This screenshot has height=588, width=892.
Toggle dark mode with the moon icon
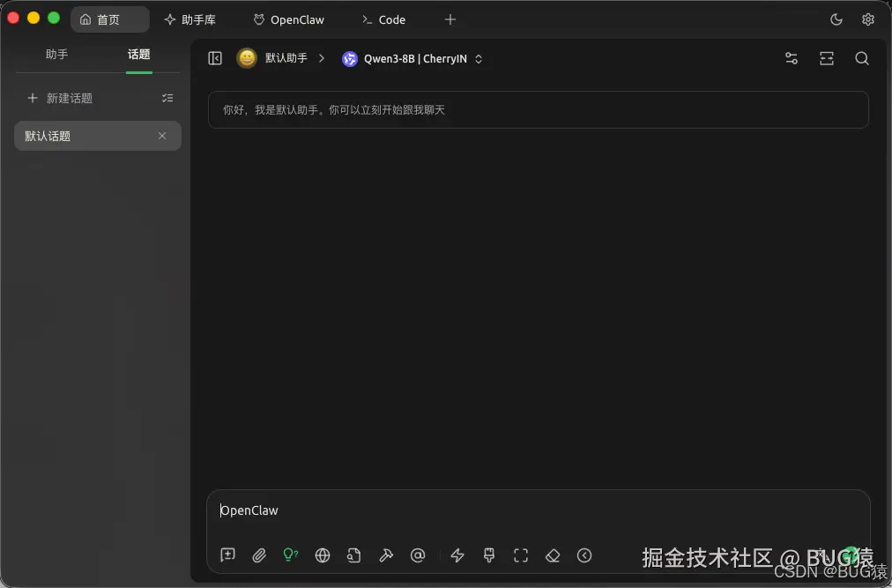point(834,19)
